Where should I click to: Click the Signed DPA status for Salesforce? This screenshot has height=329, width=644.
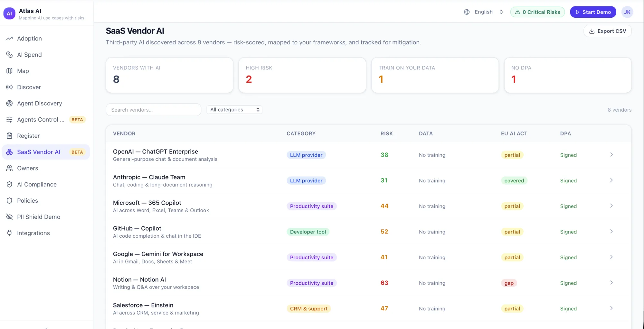568,309
